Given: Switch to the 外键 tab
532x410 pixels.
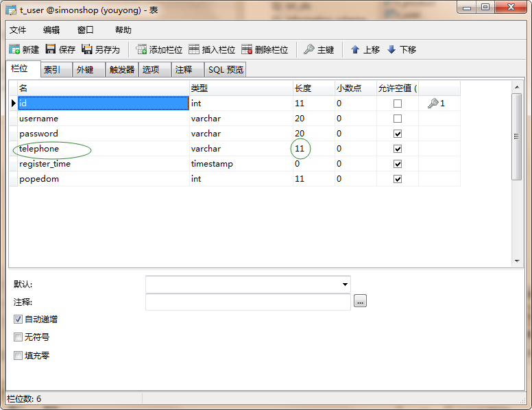Looking at the screenshot, I should (x=89, y=69).
